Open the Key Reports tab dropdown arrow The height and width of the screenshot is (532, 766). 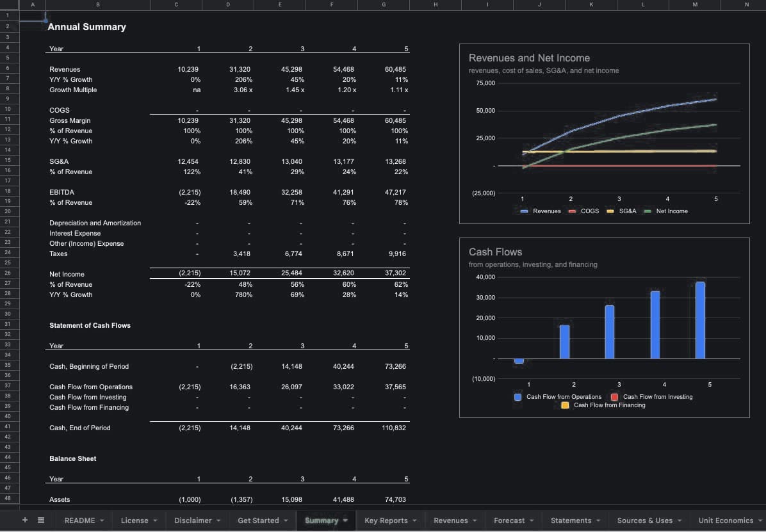coord(415,520)
